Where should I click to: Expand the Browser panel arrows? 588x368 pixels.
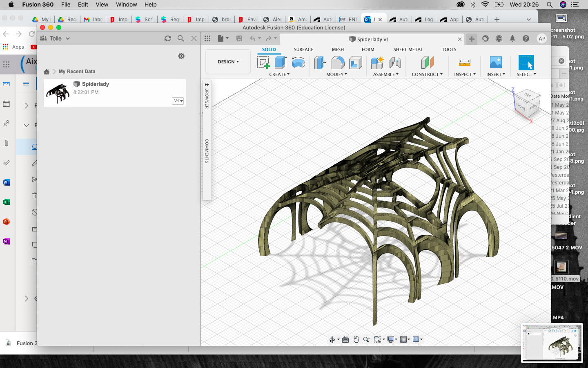point(207,84)
